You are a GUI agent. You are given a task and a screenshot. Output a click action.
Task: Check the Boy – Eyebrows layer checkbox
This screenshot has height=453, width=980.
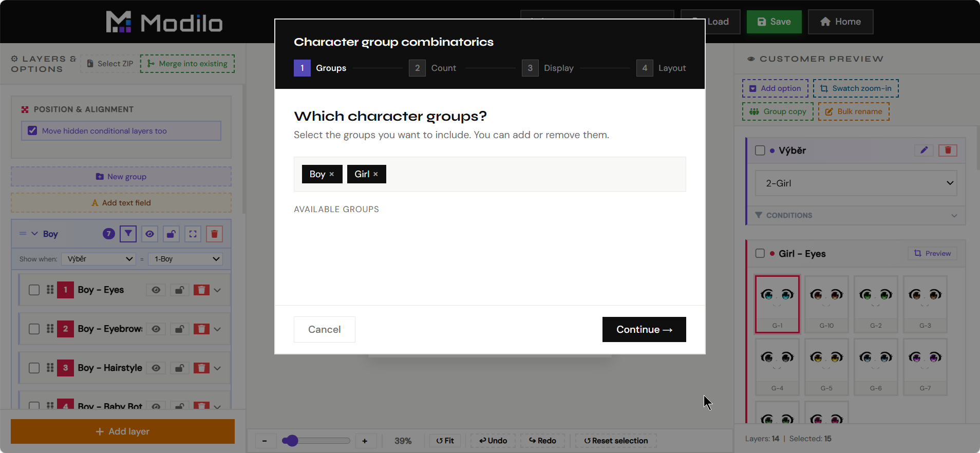34,329
